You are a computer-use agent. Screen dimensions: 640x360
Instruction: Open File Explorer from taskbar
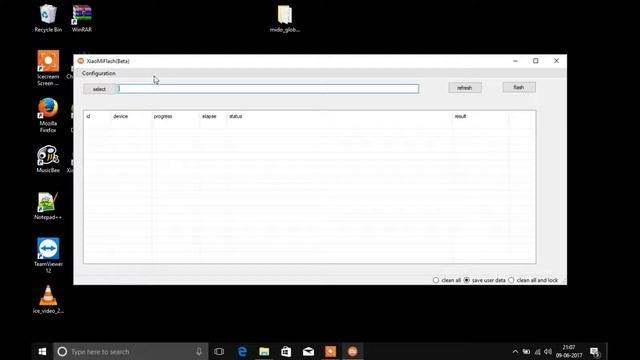point(264,351)
